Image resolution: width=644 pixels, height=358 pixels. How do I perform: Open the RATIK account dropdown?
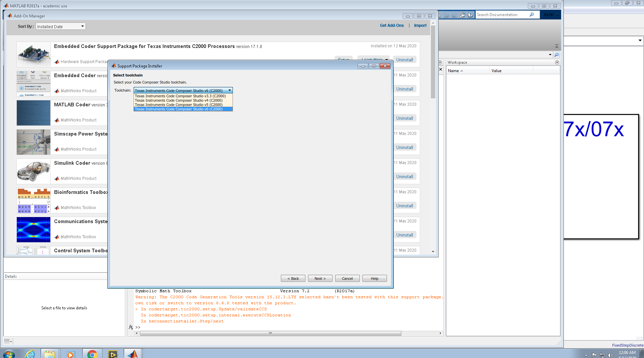tap(551, 15)
